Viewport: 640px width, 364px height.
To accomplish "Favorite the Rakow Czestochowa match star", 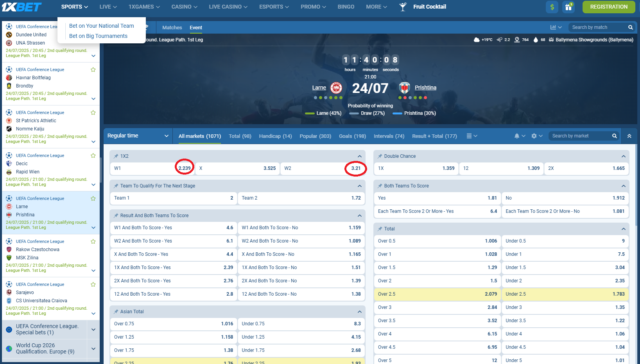I will (x=93, y=241).
